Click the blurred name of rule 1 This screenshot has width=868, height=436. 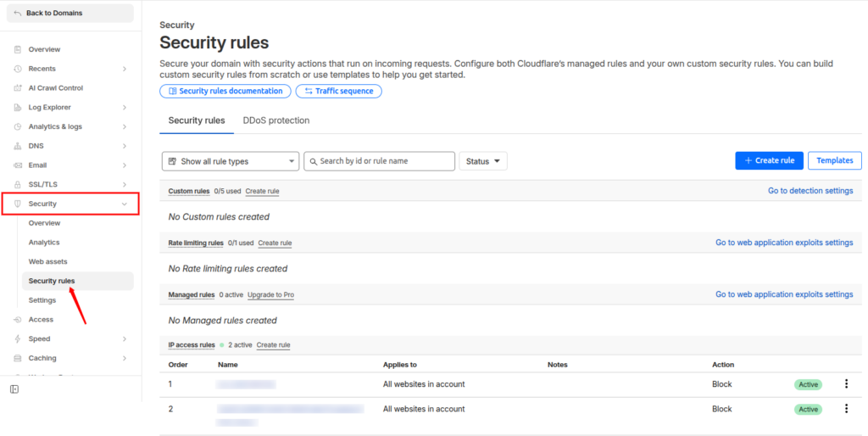[x=246, y=384]
